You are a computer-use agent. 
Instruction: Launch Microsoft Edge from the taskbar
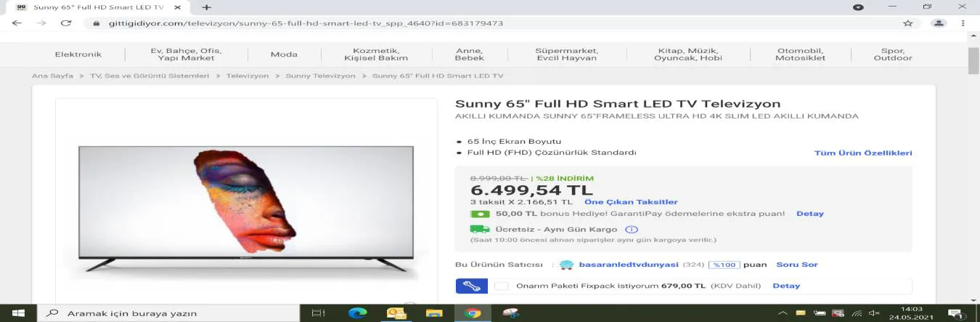point(357,313)
